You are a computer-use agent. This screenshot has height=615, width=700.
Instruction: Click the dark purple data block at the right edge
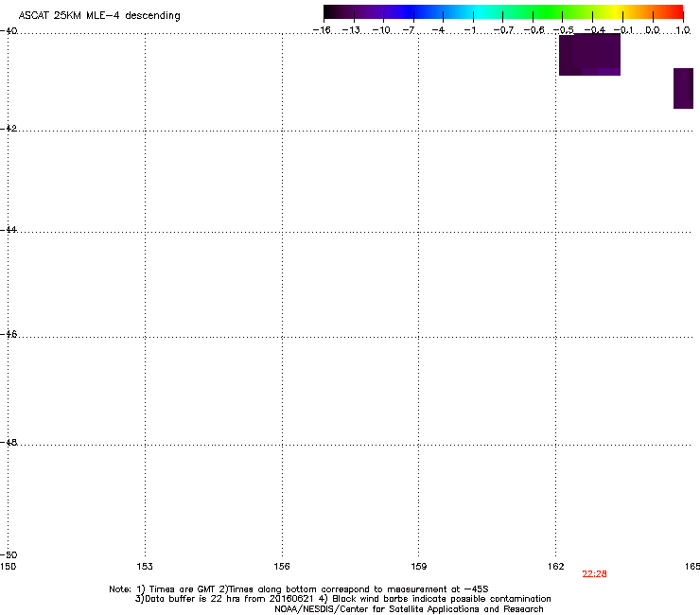point(684,88)
